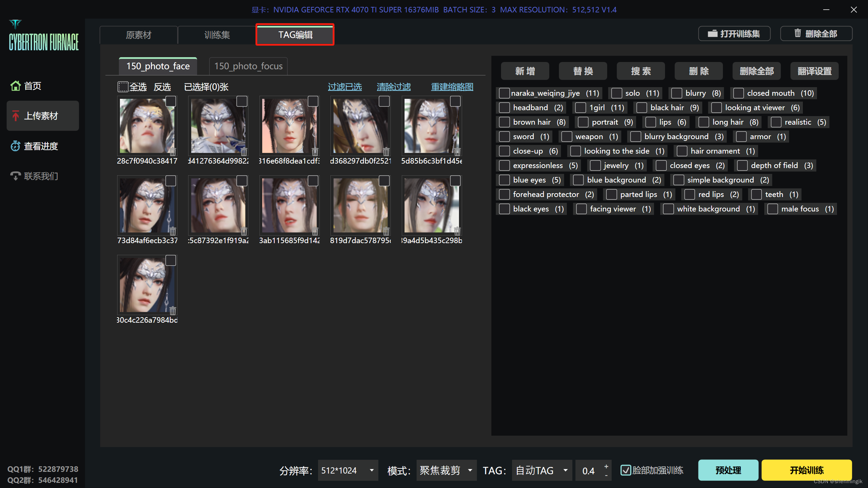Viewport: 868px width, 488px height.
Task: Tick checkbox on image 819d7dac578795
Action: click(x=384, y=181)
